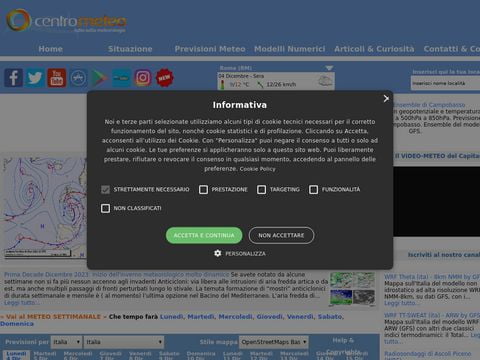This screenshot has height=360, width=480.
Task: Click the 04 Dicembre - Sera forecast text
Action: [241, 76]
